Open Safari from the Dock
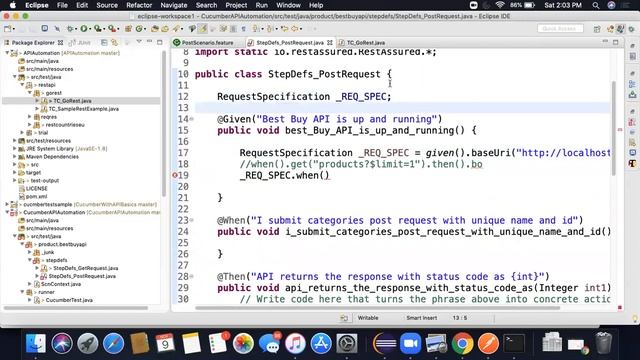The height and width of the screenshot is (360, 640). click(x=113, y=343)
